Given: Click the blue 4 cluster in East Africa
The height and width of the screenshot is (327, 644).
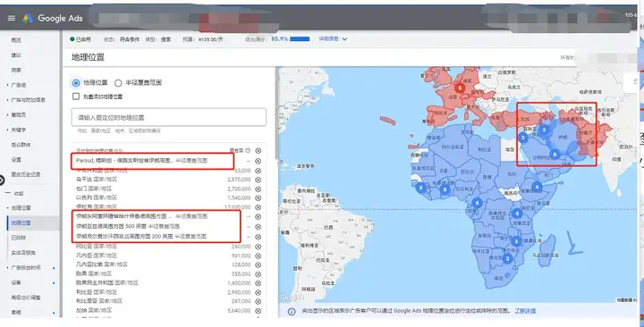Looking at the screenshot, I should (x=537, y=187).
